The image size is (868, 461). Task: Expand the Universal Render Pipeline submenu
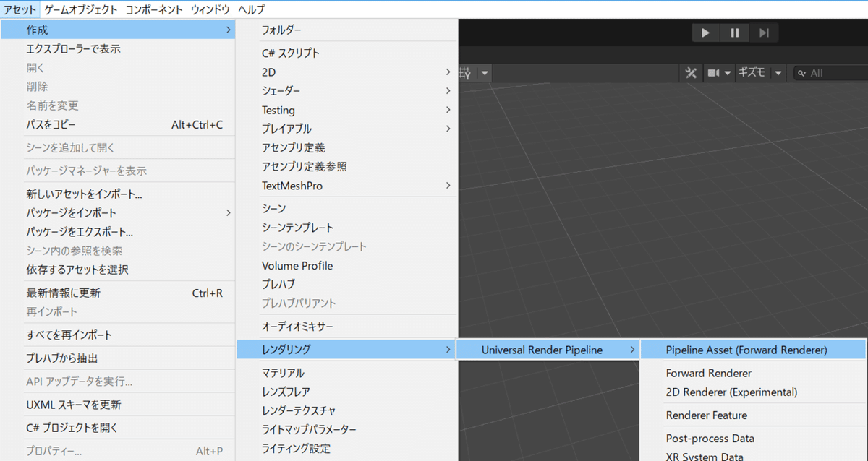[x=548, y=350]
